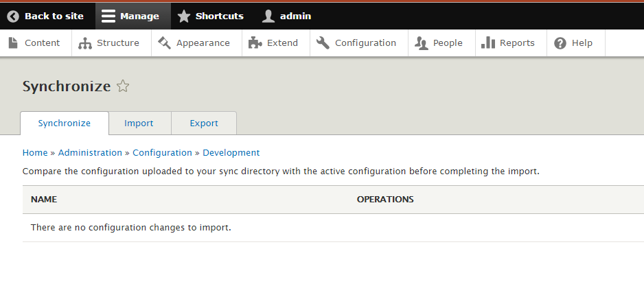Switch to the Import tab

(139, 123)
